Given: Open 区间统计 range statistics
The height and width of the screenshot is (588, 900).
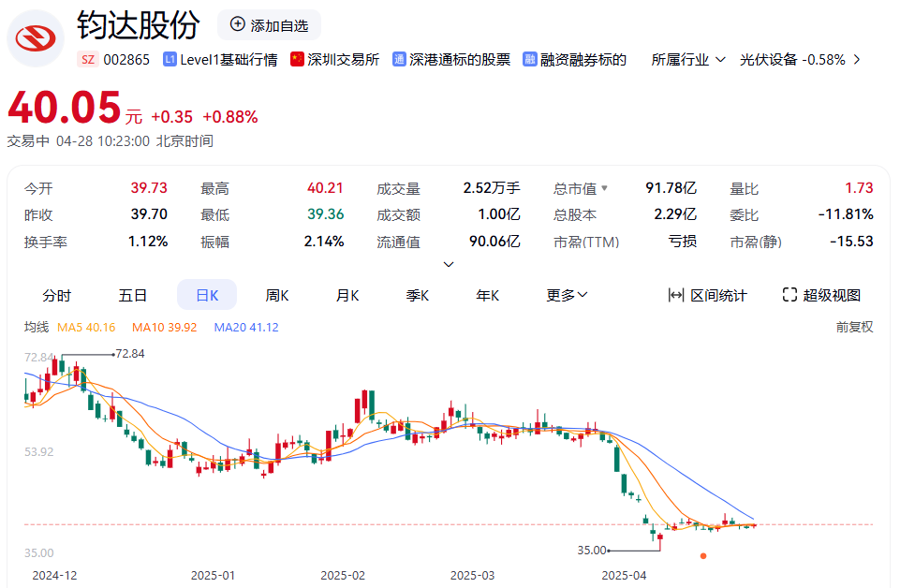Looking at the screenshot, I should click(708, 296).
